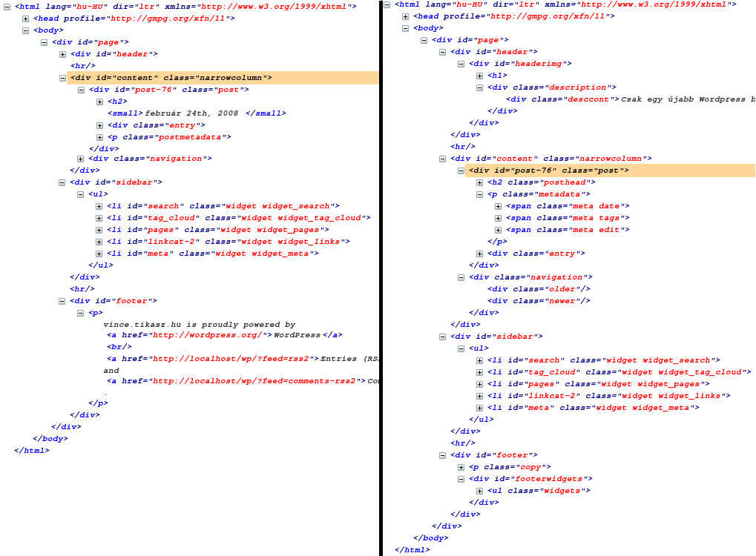This screenshot has width=756, height=556.
Task: Collapse the highlighted content narrowcolumn div
Action: 63,78
